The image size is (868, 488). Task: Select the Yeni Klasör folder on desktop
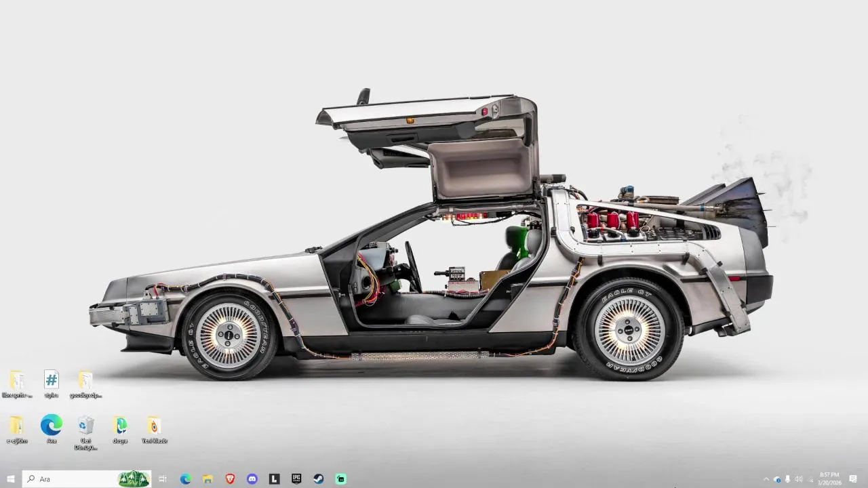tap(154, 430)
